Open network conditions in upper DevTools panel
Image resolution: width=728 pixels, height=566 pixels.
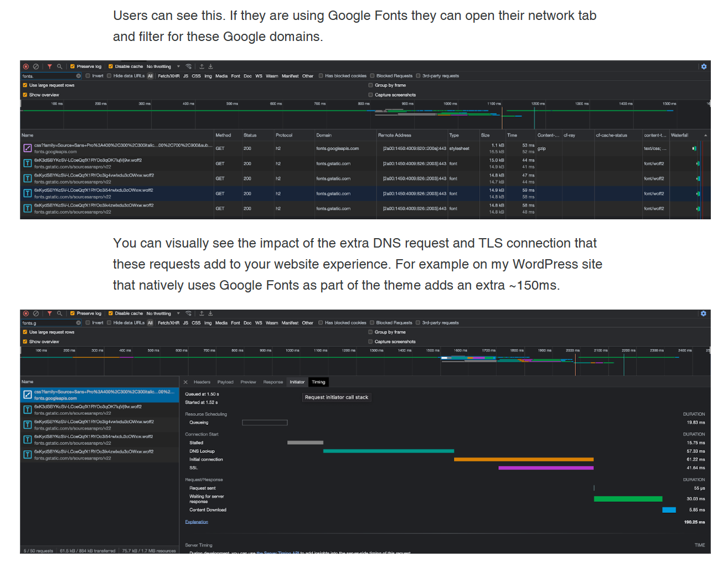[x=189, y=66]
